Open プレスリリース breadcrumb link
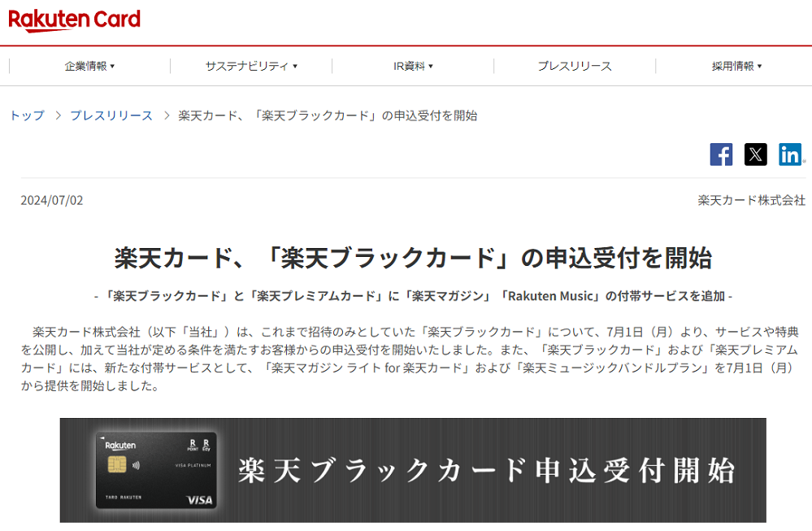 [x=111, y=115]
